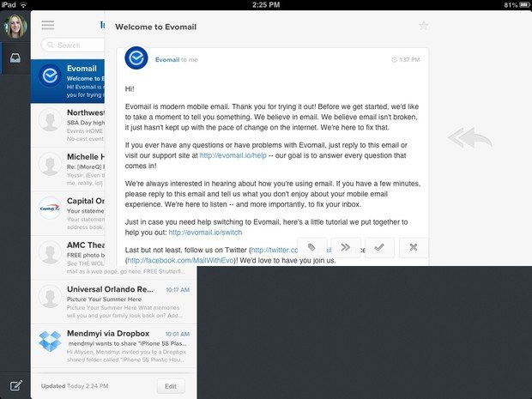Open the twitter.com link in email
Screen dimensions: 532x399
274,250
